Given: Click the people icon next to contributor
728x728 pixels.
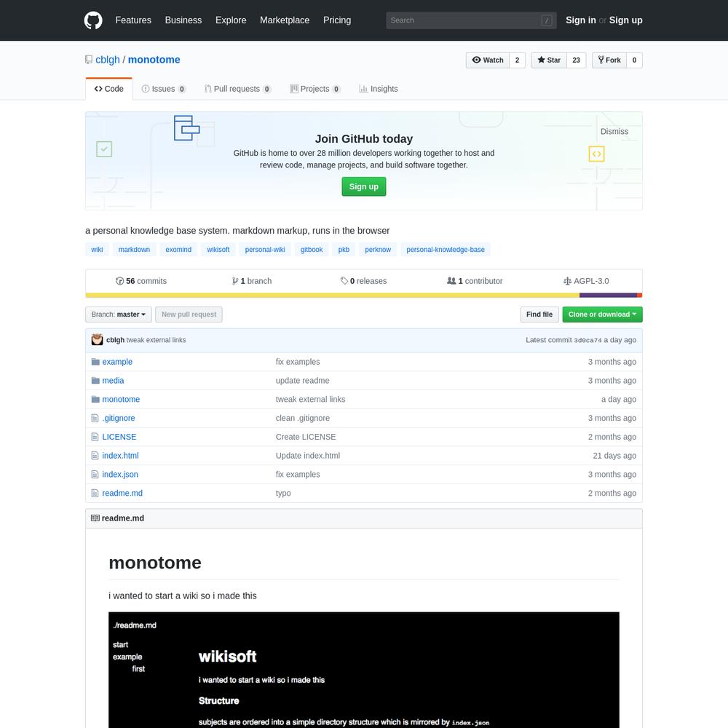Looking at the screenshot, I should click(x=451, y=281).
